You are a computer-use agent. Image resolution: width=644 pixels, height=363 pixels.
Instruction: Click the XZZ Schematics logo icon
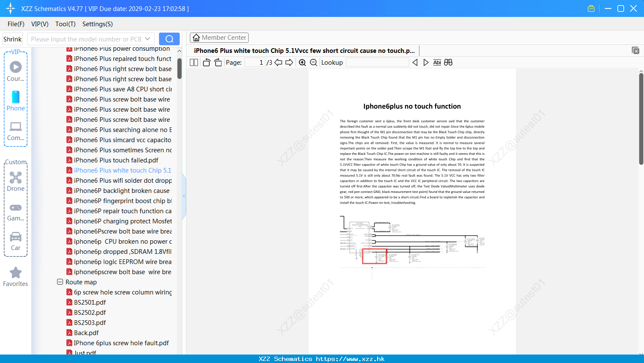pyautogui.click(x=11, y=8)
